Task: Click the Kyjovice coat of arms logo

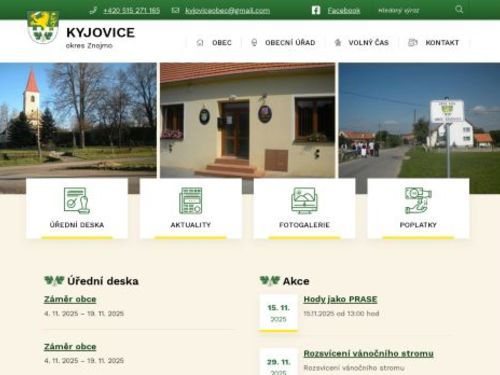Action: (43, 27)
